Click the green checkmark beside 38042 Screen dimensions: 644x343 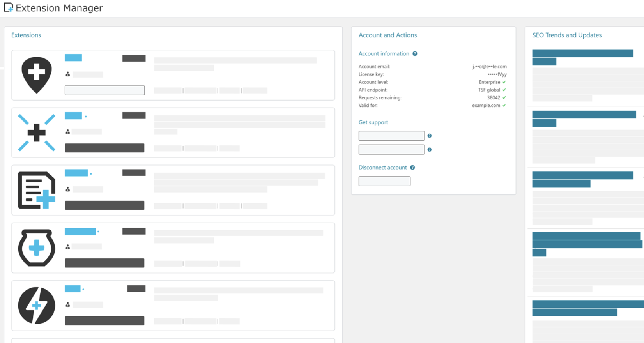click(504, 98)
